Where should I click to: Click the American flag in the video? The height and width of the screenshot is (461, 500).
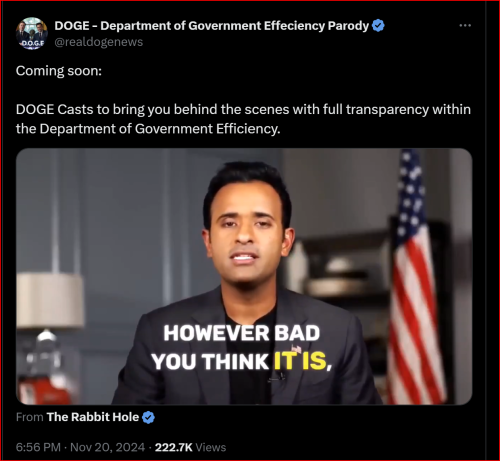[417, 277]
